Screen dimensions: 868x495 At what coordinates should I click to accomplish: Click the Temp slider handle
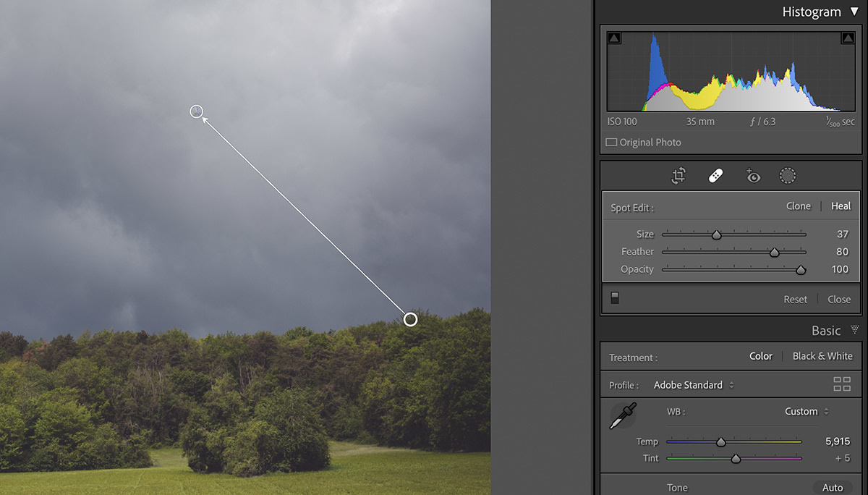point(720,441)
